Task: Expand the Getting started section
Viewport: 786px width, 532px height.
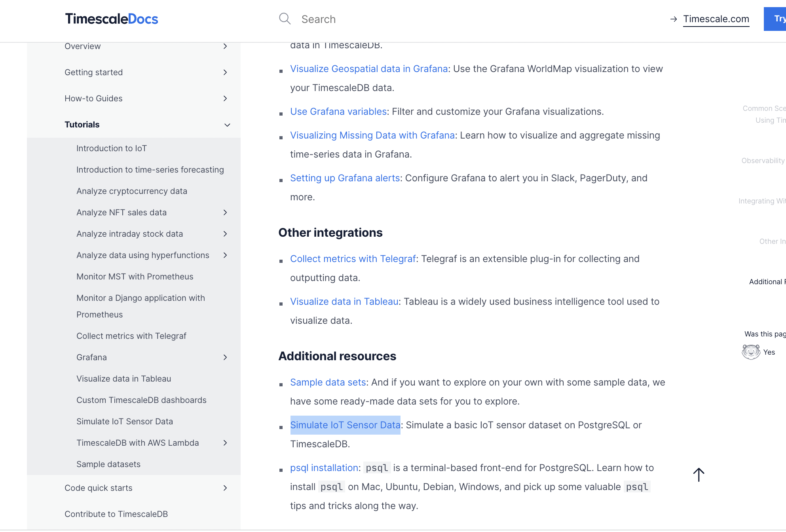Action: (x=225, y=72)
